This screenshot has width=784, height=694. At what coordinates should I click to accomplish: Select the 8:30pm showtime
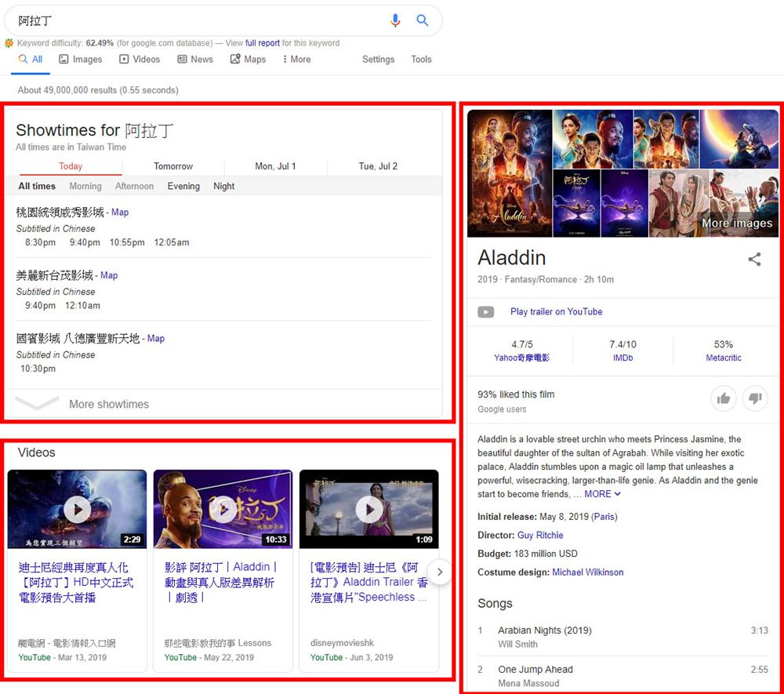tap(41, 242)
